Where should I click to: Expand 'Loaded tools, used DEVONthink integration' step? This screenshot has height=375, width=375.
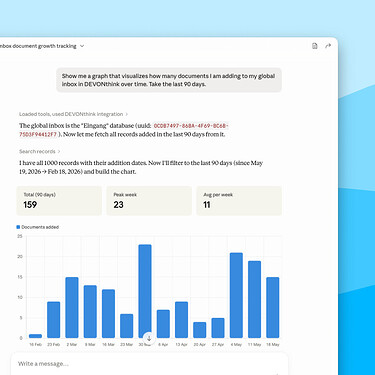click(73, 114)
